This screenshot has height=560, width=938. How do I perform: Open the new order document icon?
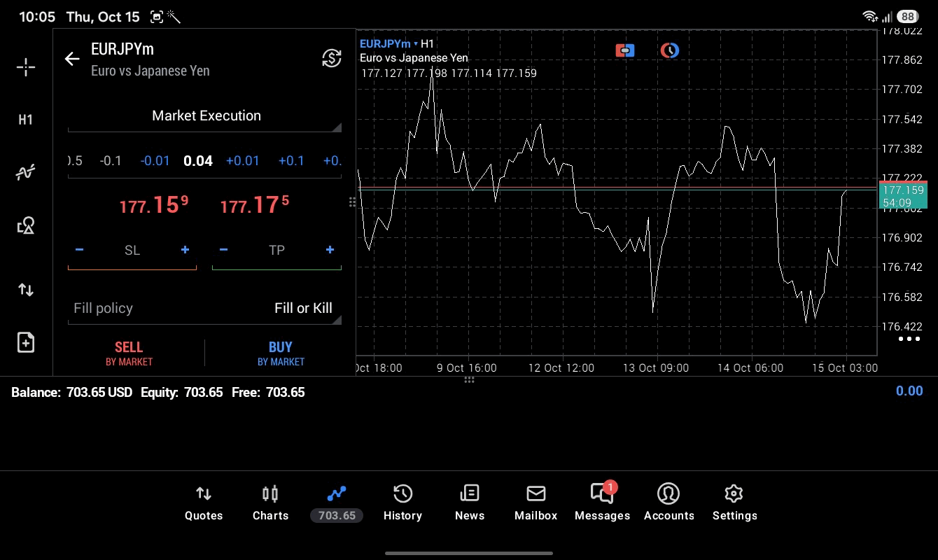tap(26, 342)
